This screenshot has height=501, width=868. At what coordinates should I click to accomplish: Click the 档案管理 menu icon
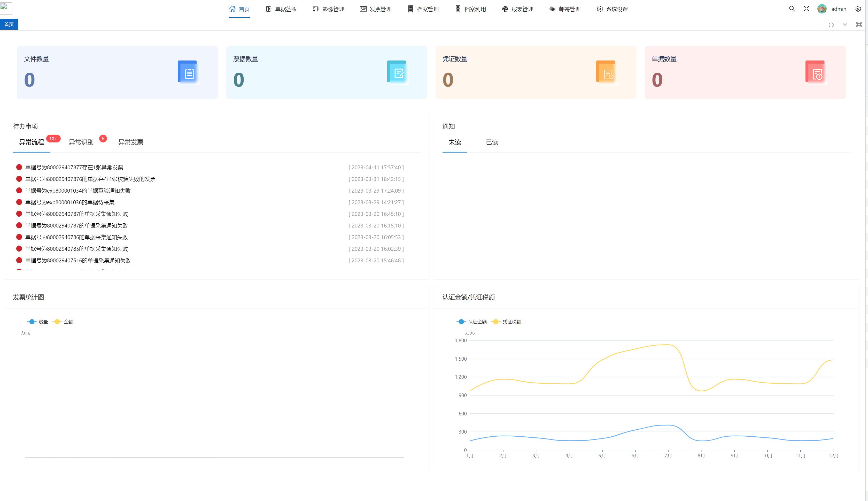(x=410, y=9)
